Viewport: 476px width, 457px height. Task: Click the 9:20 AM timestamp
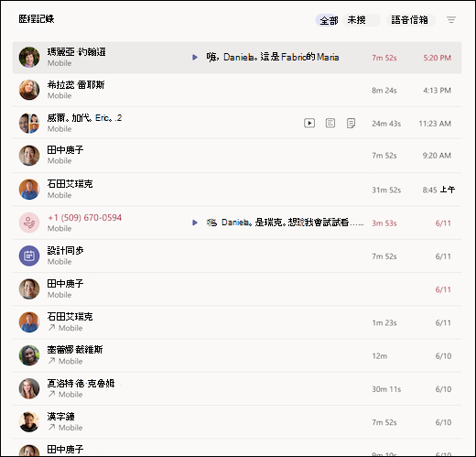tap(437, 156)
